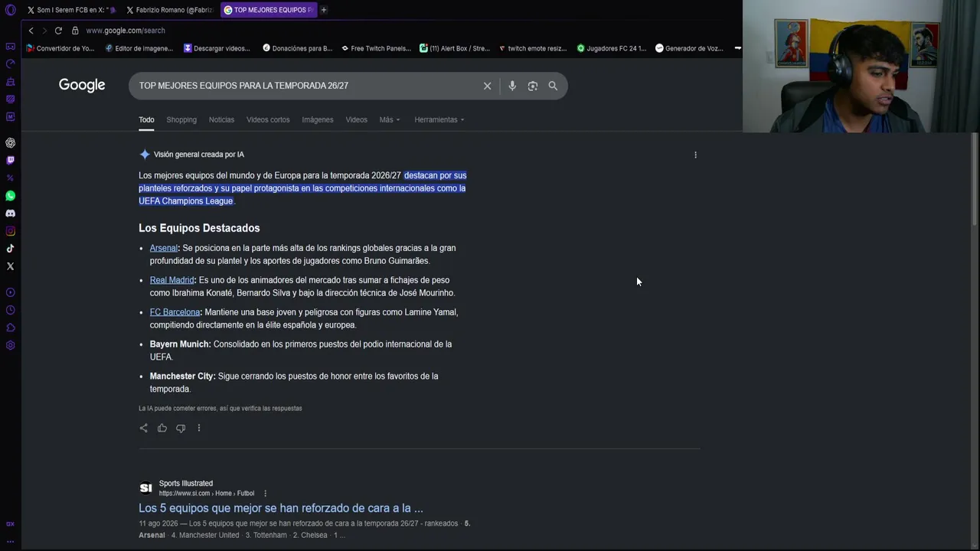Image resolution: width=980 pixels, height=551 pixels.
Task: Search by image with Google Lens
Action: click(x=533, y=86)
